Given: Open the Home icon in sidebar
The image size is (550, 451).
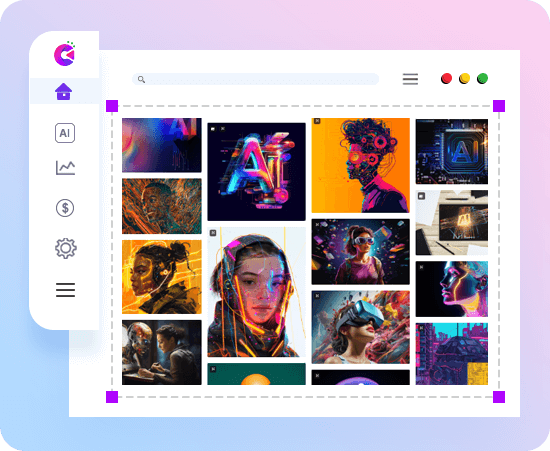Looking at the screenshot, I should tap(63, 92).
